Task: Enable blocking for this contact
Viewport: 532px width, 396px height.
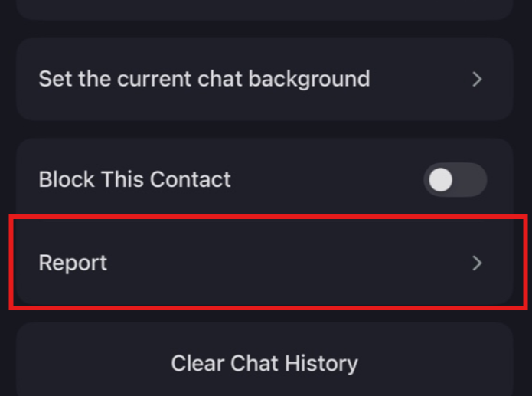Action: (455, 180)
